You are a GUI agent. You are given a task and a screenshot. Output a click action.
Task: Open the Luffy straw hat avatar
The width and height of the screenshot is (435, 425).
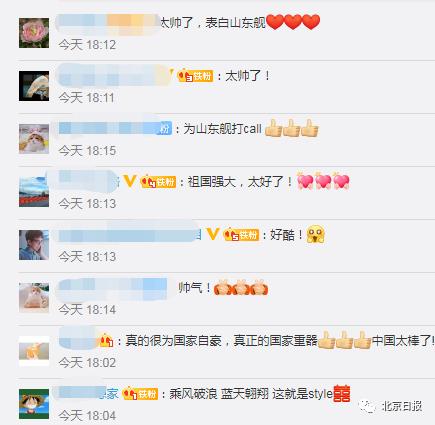coord(34,404)
